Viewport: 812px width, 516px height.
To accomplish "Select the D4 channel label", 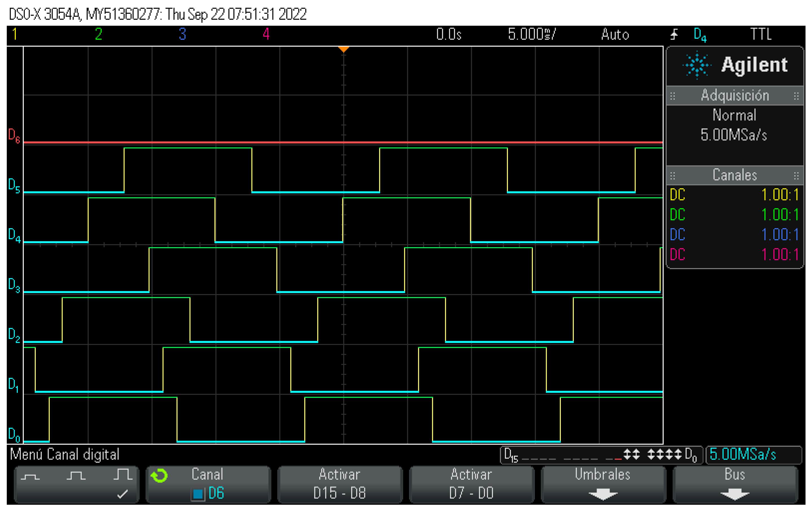I will pos(14,235).
